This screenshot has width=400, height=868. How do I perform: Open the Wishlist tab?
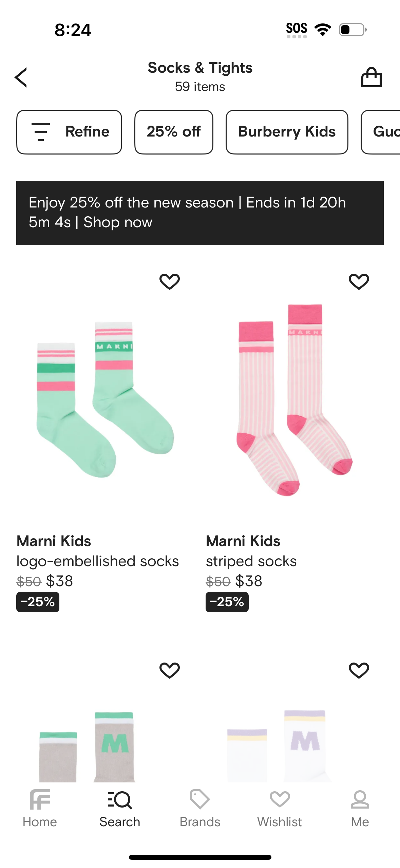point(280,809)
